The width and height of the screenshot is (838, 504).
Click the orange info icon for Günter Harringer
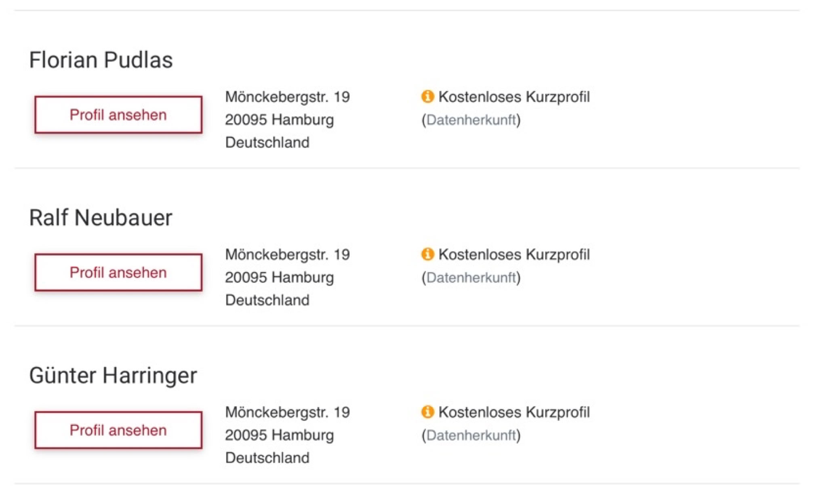point(427,412)
